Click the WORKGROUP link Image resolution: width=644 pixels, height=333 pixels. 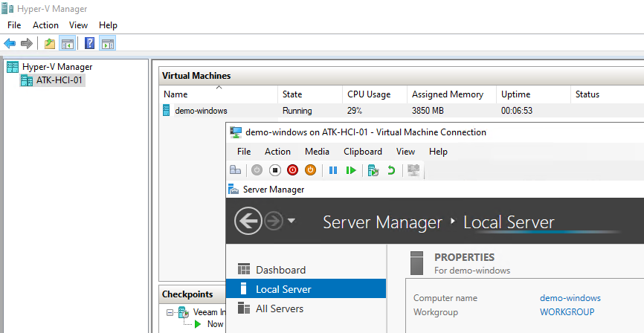[x=567, y=312]
